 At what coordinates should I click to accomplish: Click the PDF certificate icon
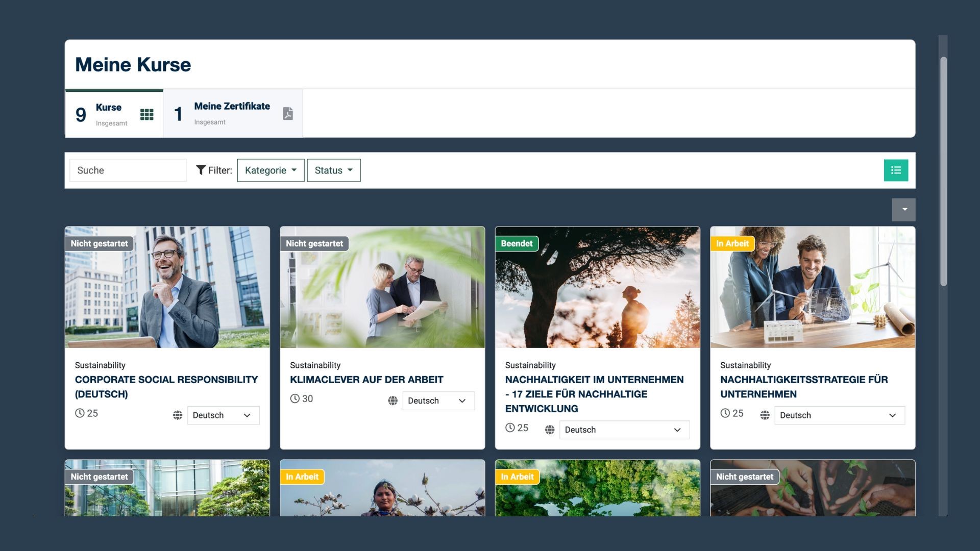(288, 113)
